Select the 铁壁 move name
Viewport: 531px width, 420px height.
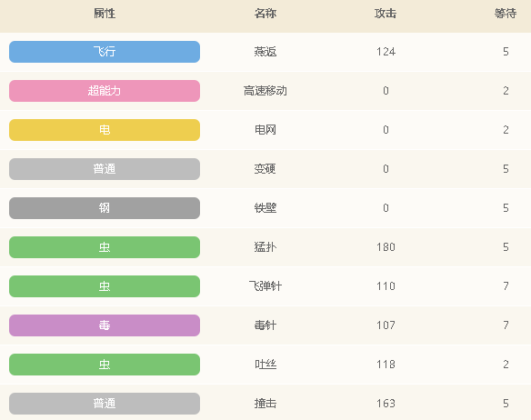[265, 208]
